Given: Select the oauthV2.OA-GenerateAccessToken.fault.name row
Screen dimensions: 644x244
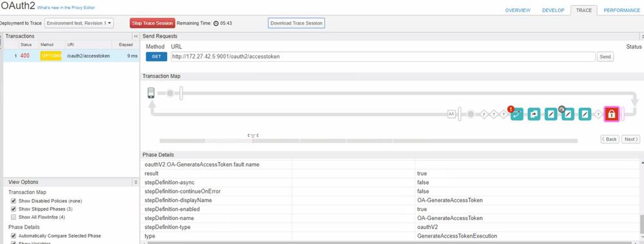Looking at the screenshot, I should 390,165.
